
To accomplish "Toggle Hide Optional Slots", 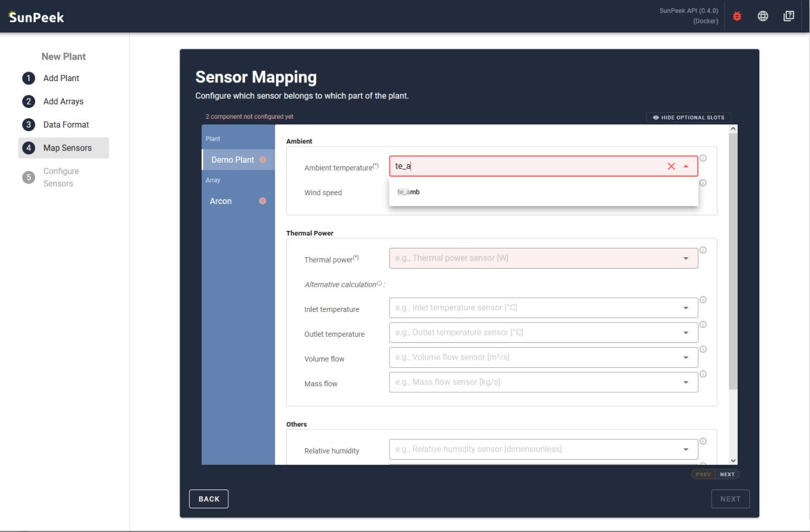I will (x=688, y=117).
